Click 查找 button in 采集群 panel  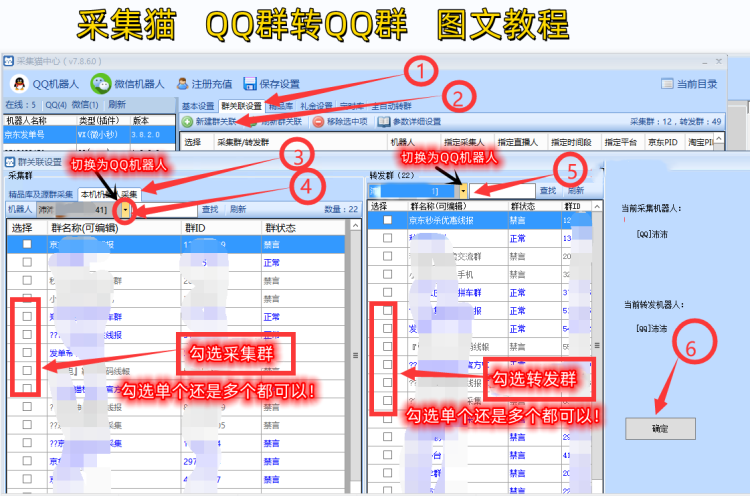point(210,210)
